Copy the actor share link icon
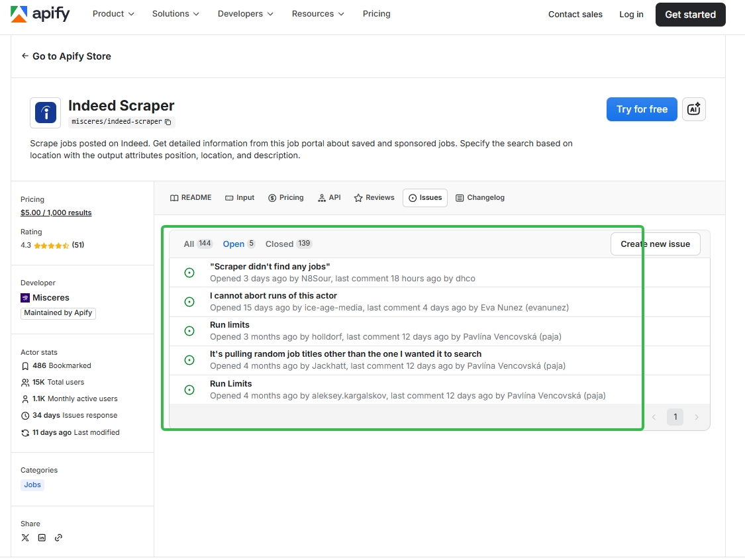The height and width of the screenshot is (560, 745). point(58,537)
